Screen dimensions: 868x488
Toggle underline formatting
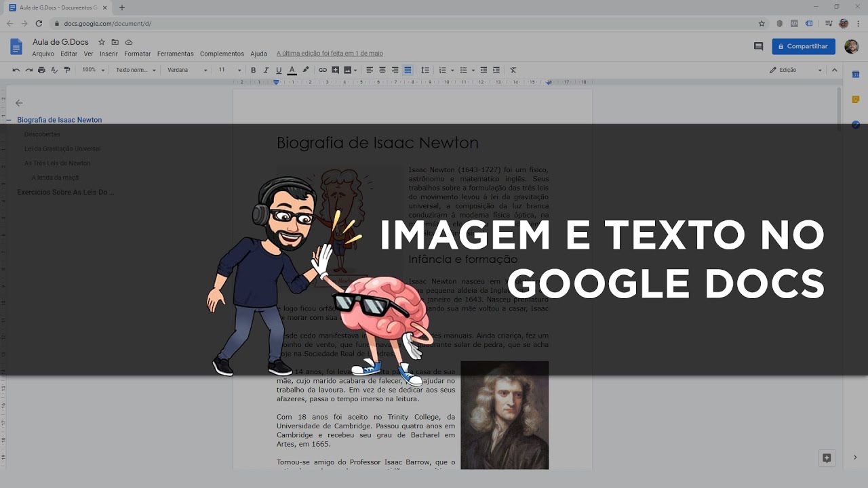click(x=279, y=70)
